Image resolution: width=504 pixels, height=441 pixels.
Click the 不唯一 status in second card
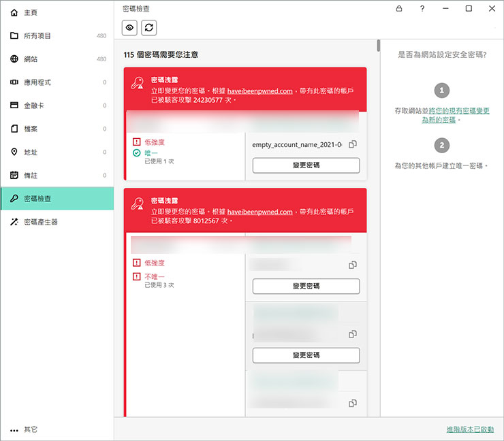click(155, 276)
